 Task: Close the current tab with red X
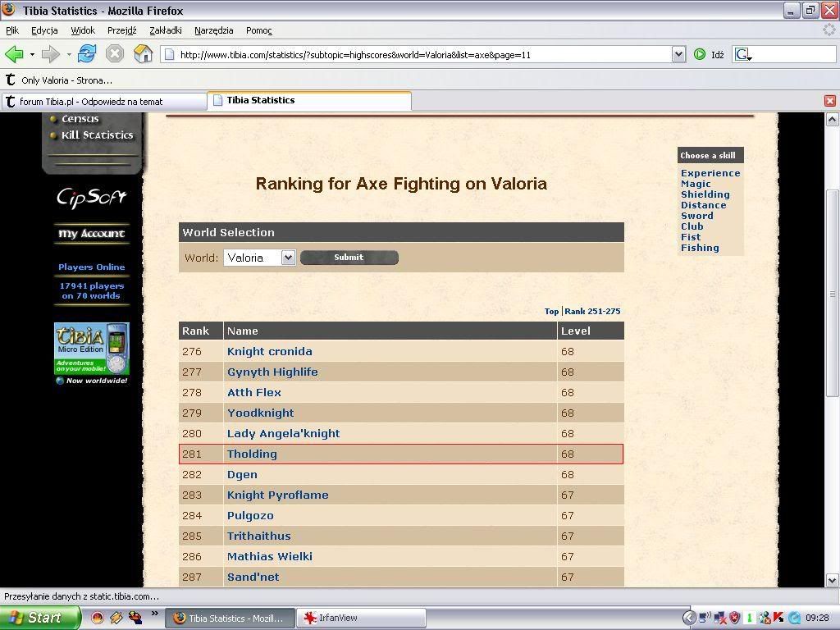830,101
